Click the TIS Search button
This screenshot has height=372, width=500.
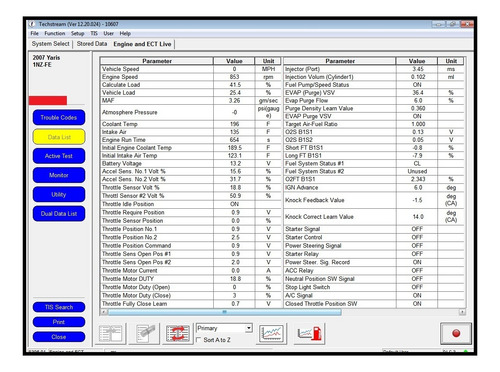59,307
